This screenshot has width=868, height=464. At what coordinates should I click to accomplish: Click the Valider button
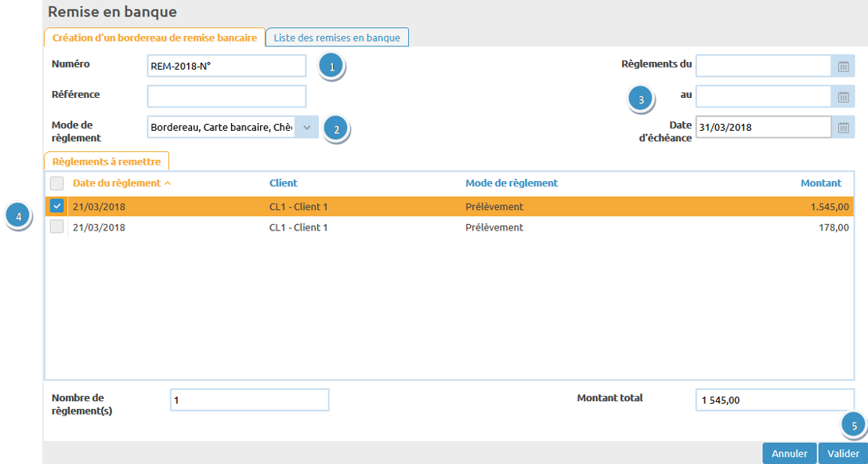(x=842, y=454)
